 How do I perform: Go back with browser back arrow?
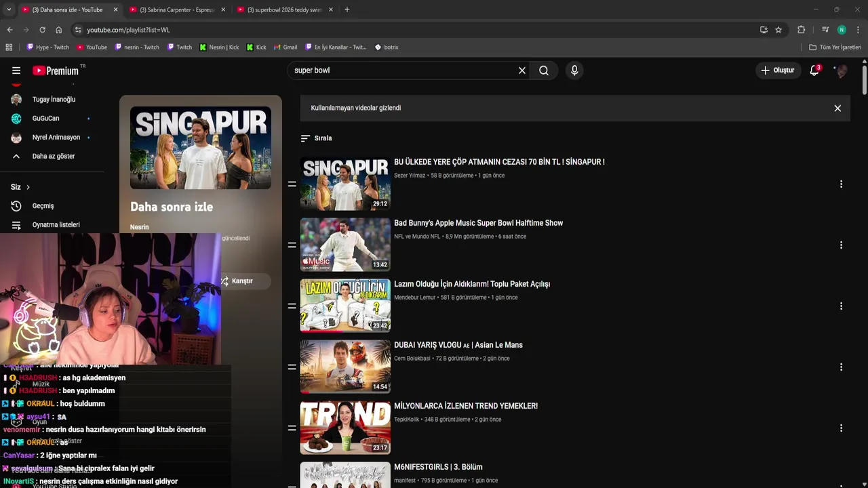tap(9, 30)
